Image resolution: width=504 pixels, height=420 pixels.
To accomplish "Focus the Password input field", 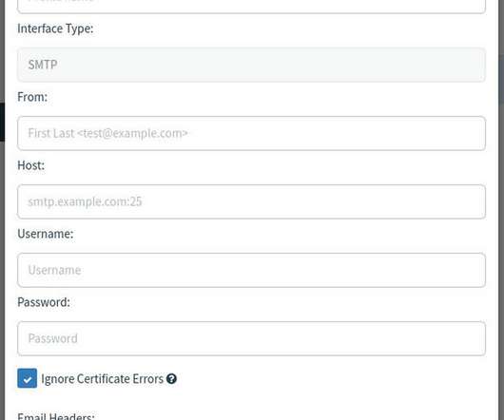I will point(251,338).
